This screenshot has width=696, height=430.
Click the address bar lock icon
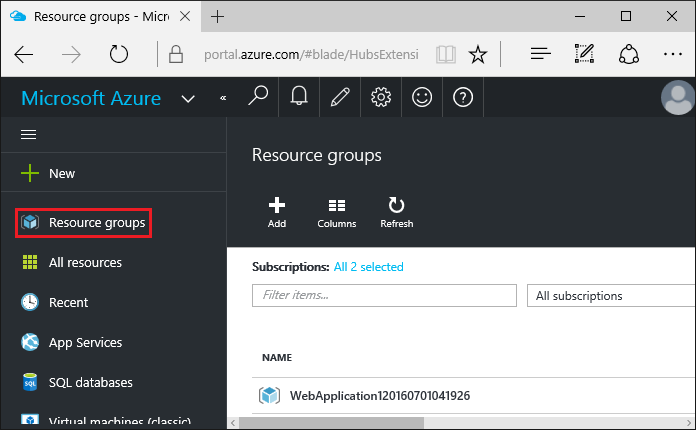tap(176, 54)
